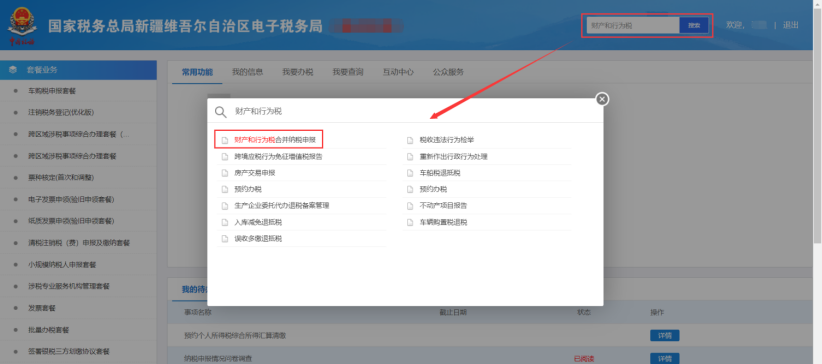Click the 套餐业务 cube icon
This screenshot has height=364, width=822.
(13, 70)
